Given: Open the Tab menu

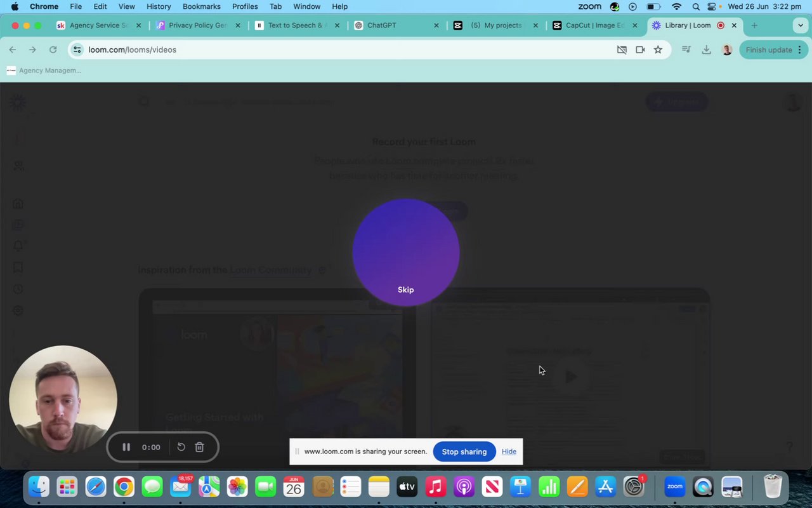Looking at the screenshot, I should (x=275, y=6).
